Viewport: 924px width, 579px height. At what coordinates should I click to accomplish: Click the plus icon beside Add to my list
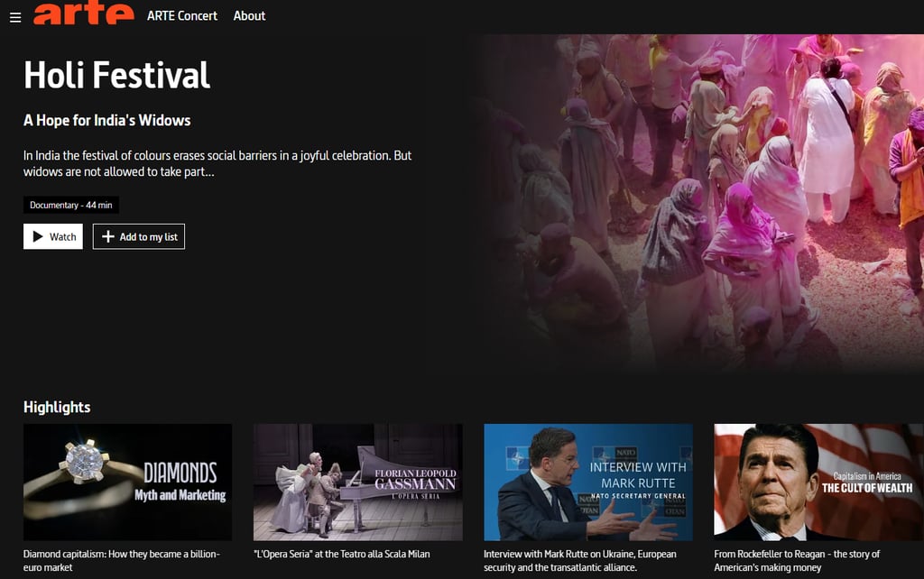tap(108, 236)
